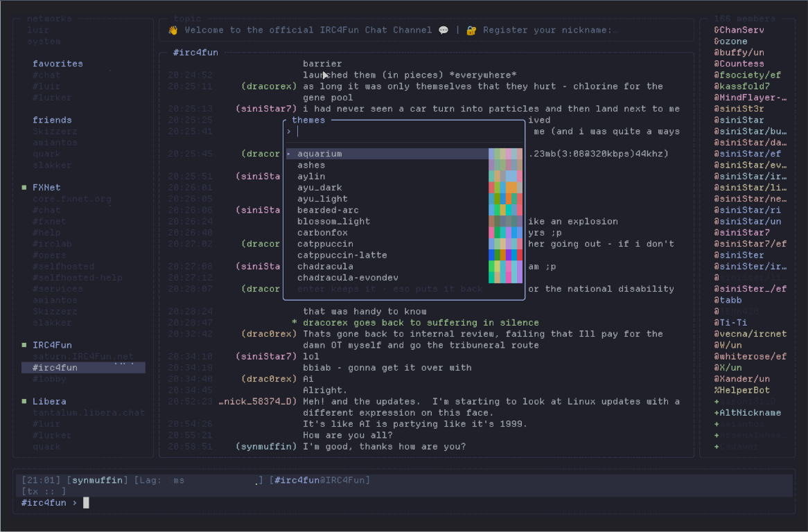Screen dimensions: 808x532
Task: Click the green Libera network status square
Action: [24, 401]
